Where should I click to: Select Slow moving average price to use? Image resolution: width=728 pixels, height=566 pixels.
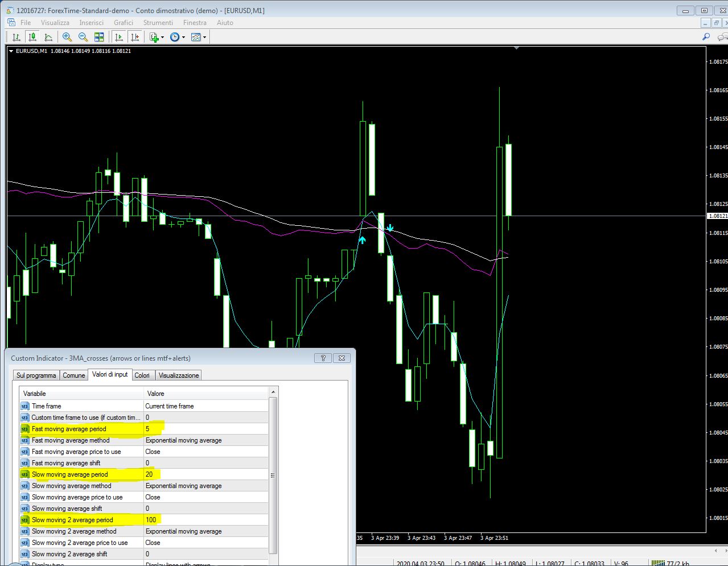point(81,497)
